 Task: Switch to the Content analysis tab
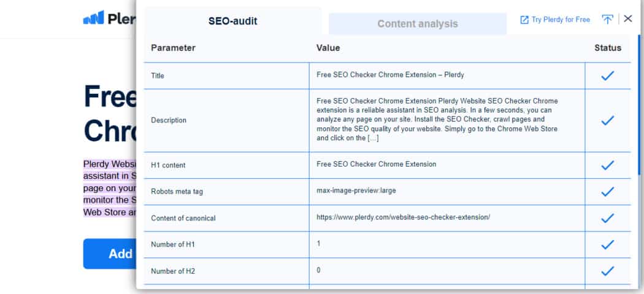(x=417, y=24)
